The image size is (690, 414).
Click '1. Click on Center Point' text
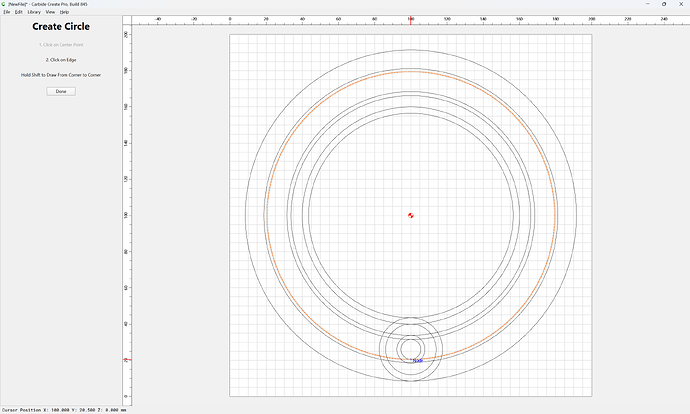(61, 45)
